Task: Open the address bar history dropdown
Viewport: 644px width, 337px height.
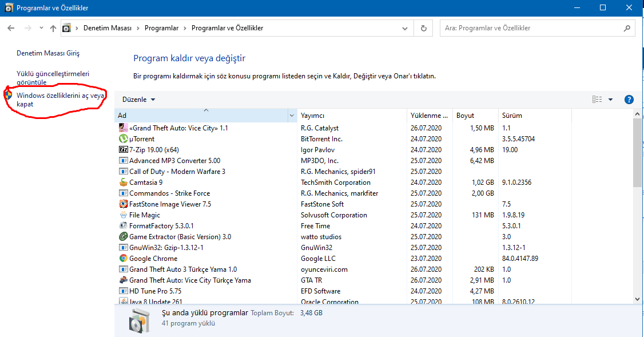Action: point(406,28)
